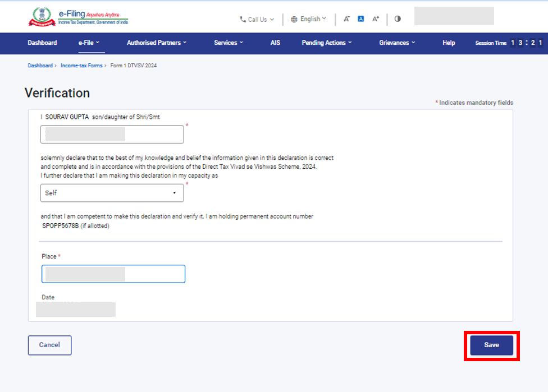Click the Cancel button

(49, 345)
